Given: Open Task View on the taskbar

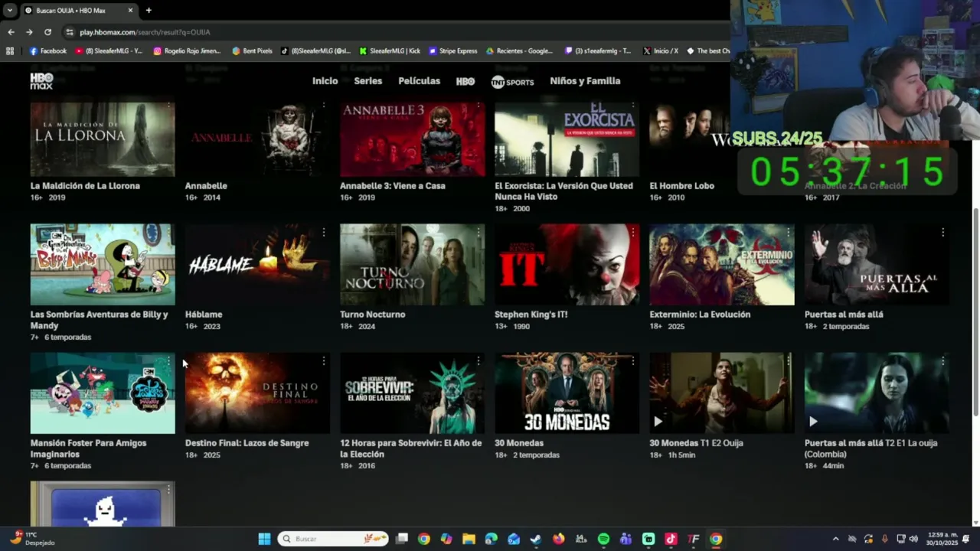Looking at the screenshot, I should pyautogui.click(x=402, y=539).
